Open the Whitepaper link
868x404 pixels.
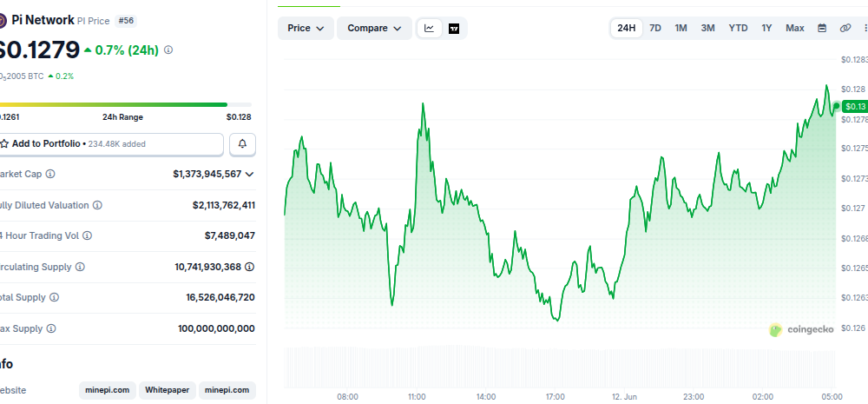pyautogui.click(x=168, y=390)
